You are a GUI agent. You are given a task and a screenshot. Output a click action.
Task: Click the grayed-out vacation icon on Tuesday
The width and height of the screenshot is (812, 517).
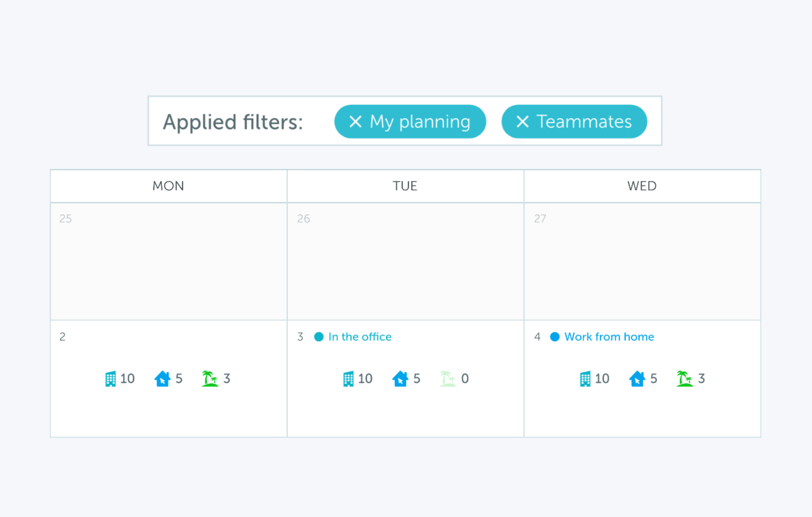pos(447,378)
